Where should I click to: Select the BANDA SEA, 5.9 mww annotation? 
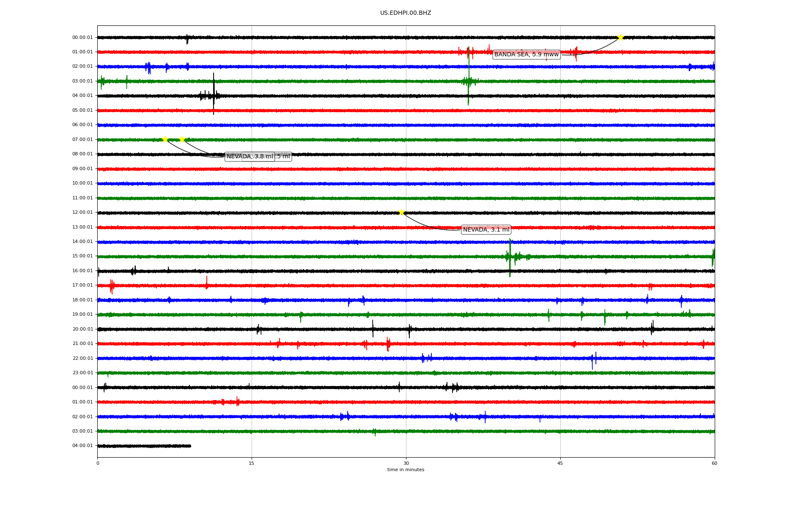pos(527,54)
